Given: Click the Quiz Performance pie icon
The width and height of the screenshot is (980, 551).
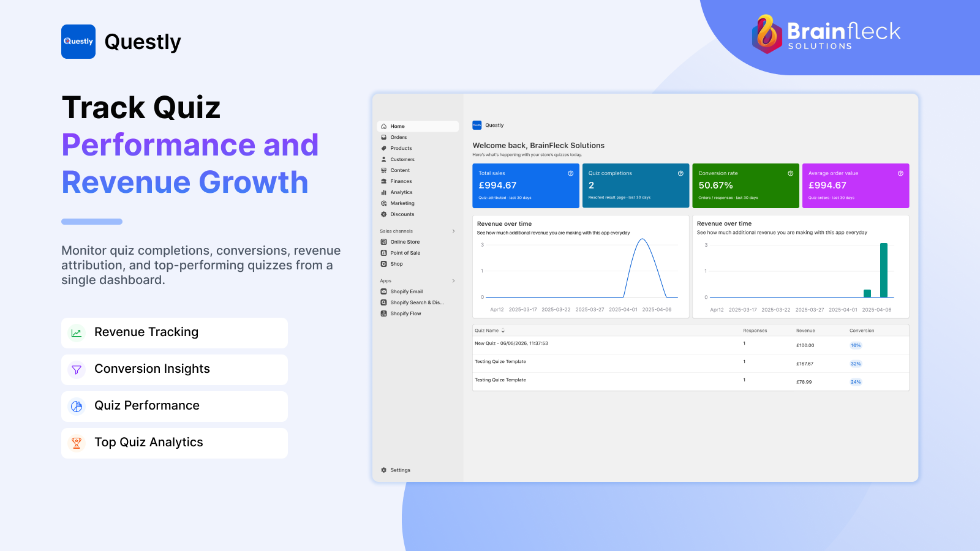Looking at the screenshot, I should 77,407.
